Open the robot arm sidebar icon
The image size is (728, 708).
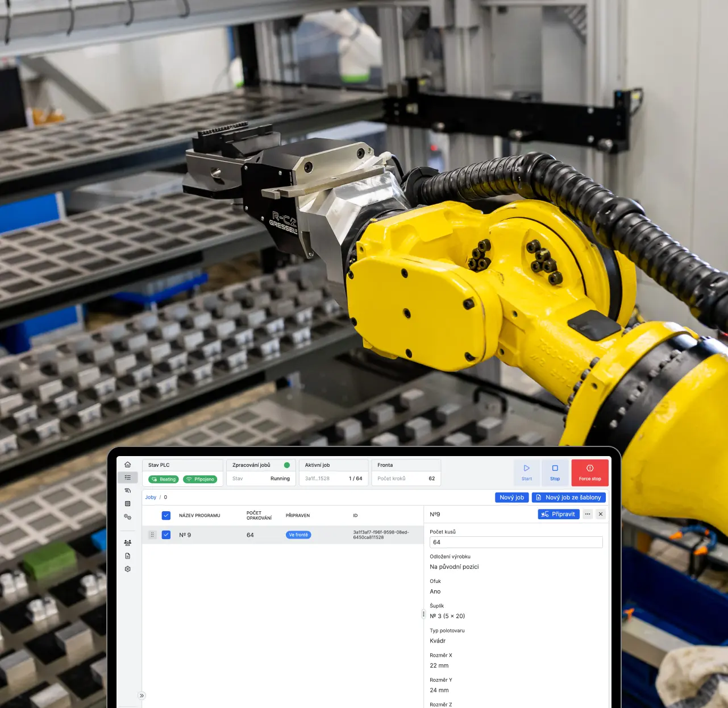pyautogui.click(x=127, y=490)
